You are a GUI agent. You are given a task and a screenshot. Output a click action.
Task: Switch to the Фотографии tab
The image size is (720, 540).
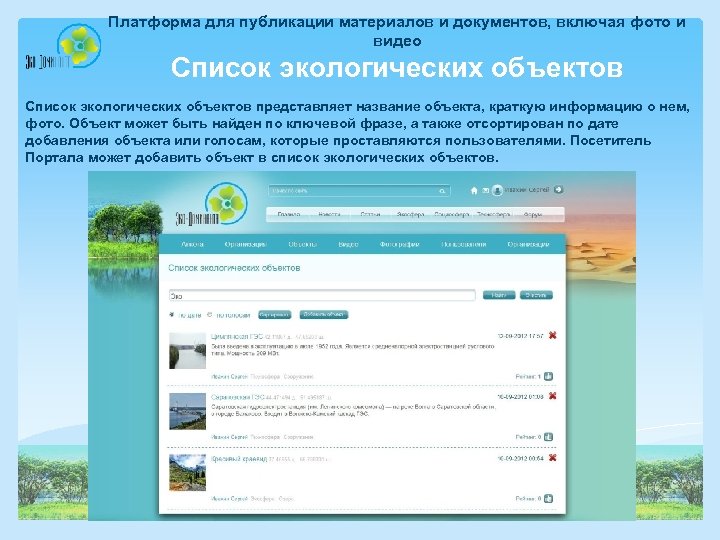399,244
